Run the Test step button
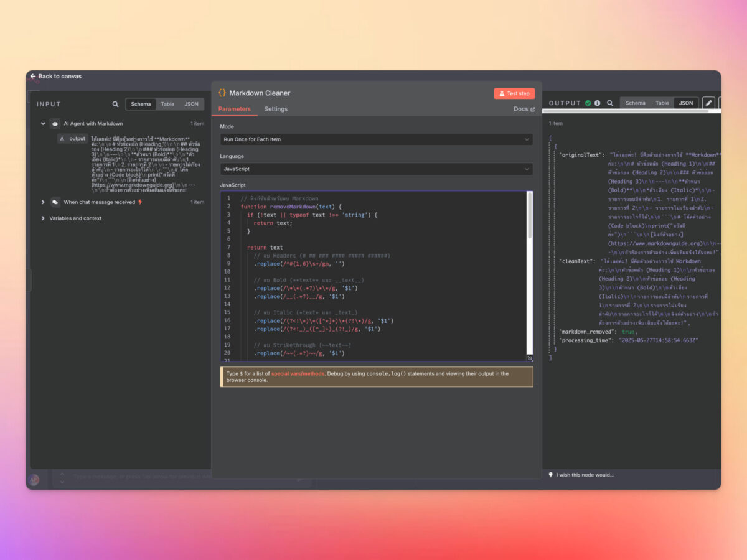Viewport: 747px width, 560px height. pyautogui.click(x=514, y=93)
